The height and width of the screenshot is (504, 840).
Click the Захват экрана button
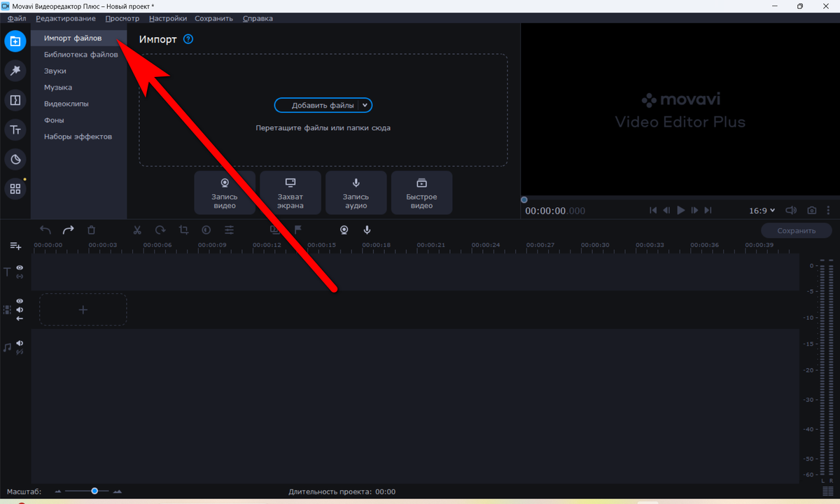(x=290, y=192)
